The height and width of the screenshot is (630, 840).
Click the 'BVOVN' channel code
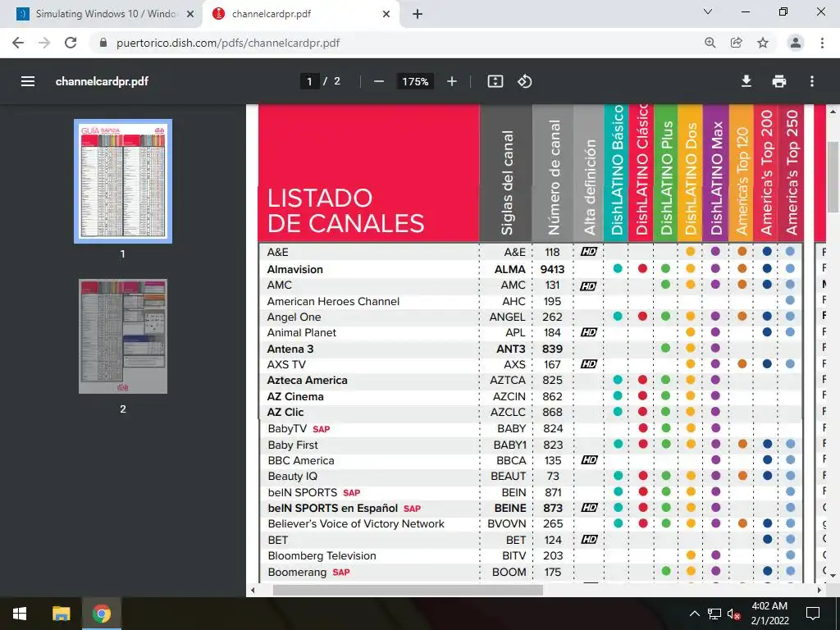tap(507, 524)
